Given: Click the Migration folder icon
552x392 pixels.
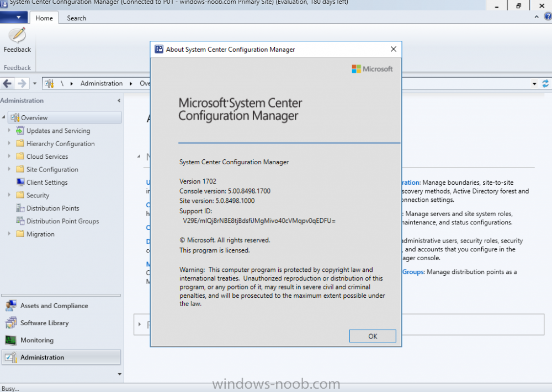Looking at the screenshot, I should pyautogui.click(x=20, y=234).
